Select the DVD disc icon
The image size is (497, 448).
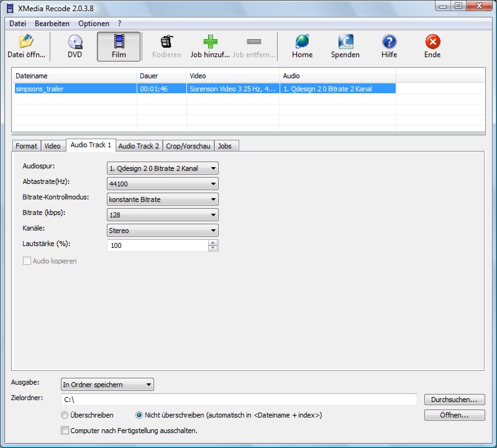pyautogui.click(x=75, y=42)
